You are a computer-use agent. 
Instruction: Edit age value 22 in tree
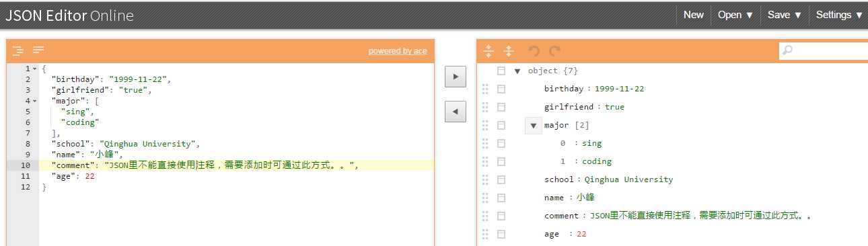(581, 234)
